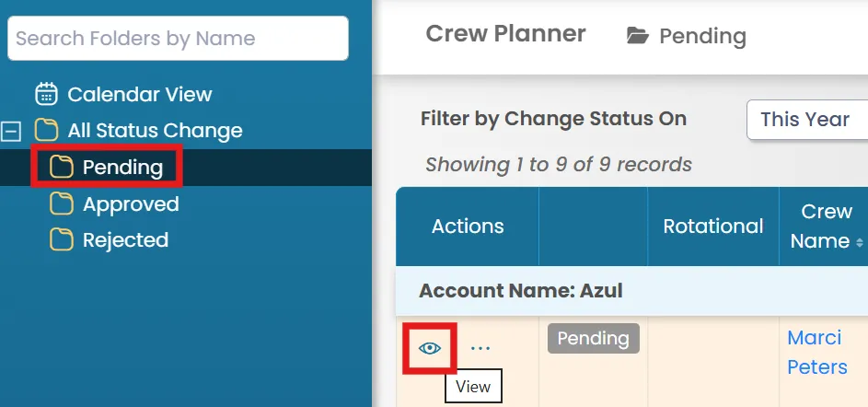Click into Search Folders by Name field
Viewport: 868px width, 407px height.
(x=178, y=38)
